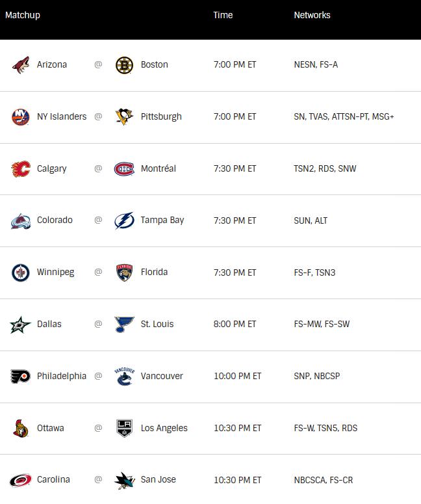Click the Calgary Flames logo
The image size is (421, 504).
(x=21, y=168)
